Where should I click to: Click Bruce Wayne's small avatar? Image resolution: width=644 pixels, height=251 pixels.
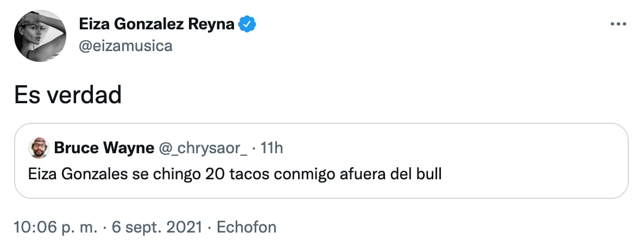(38, 148)
